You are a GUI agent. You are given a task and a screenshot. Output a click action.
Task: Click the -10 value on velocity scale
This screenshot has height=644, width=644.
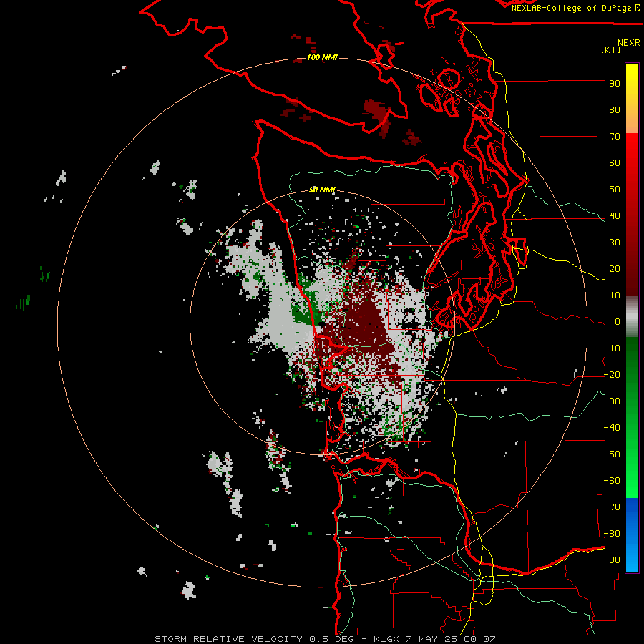coord(612,348)
